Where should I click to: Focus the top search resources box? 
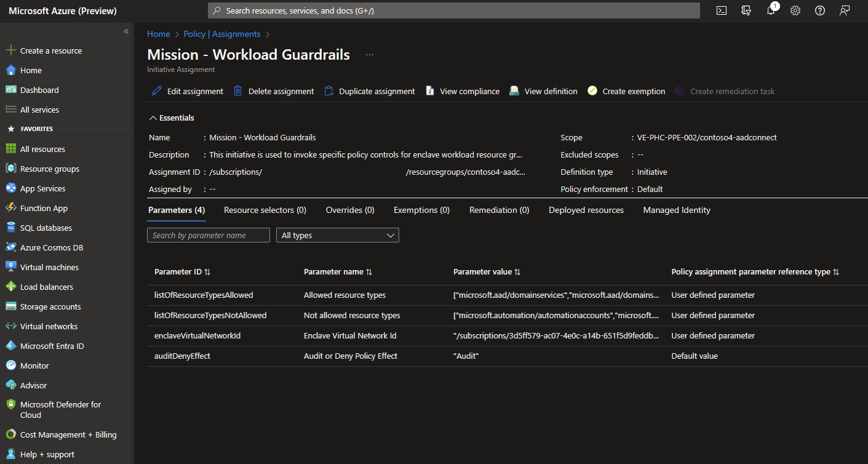[454, 10]
